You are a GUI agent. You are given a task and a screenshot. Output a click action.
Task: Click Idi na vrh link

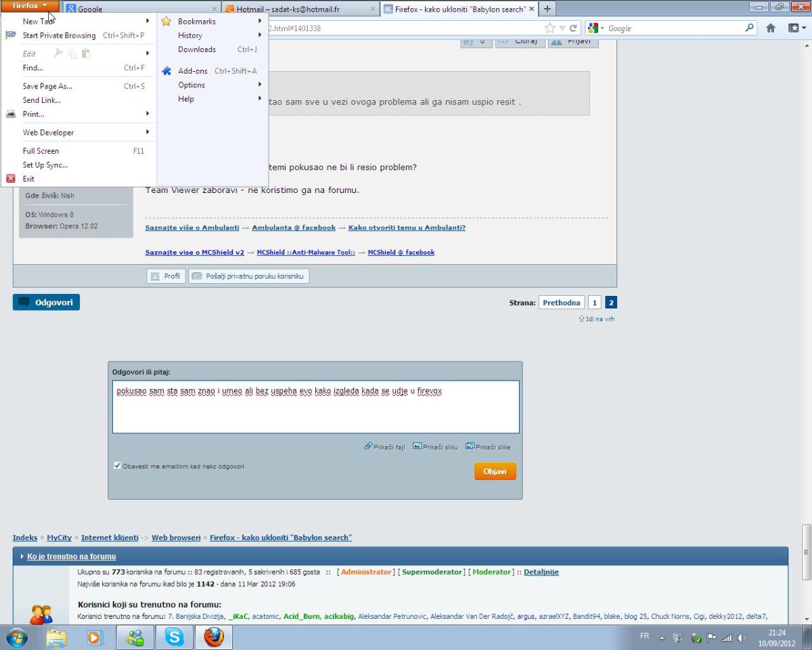click(x=597, y=319)
